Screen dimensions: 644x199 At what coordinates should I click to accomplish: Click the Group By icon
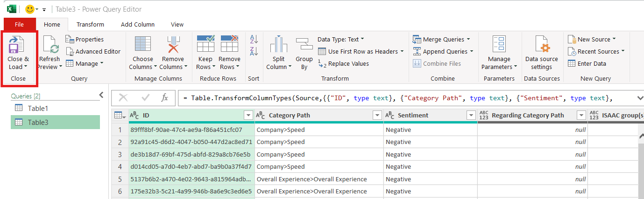304,46
